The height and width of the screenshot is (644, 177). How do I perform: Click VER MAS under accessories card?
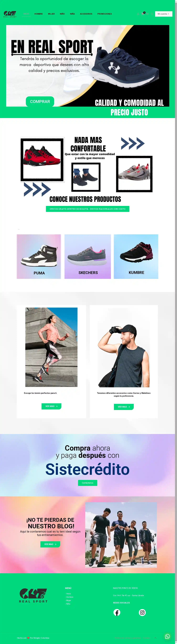[x=124, y=407]
